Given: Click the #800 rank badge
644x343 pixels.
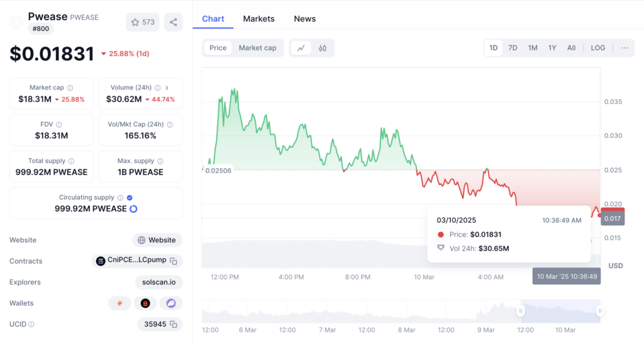Looking at the screenshot, I should (41, 29).
